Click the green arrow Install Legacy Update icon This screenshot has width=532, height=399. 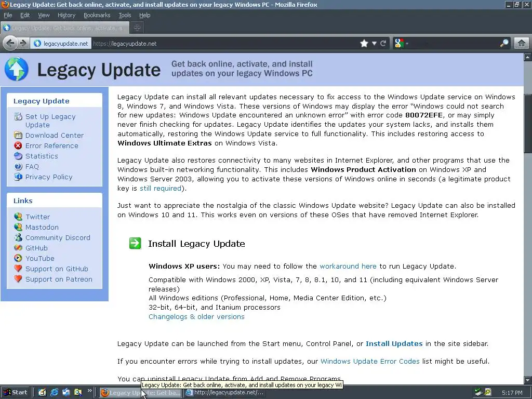coord(135,243)
